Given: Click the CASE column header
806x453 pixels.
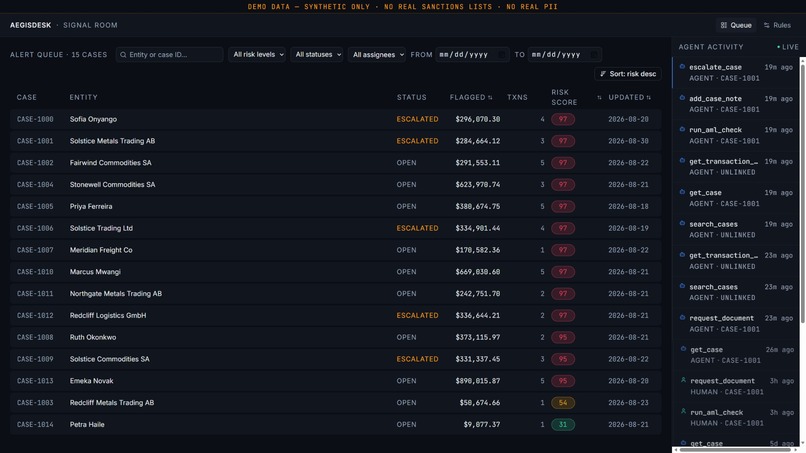Looking at the screenshot, I should pyautogui.click(x=27, y=97).
